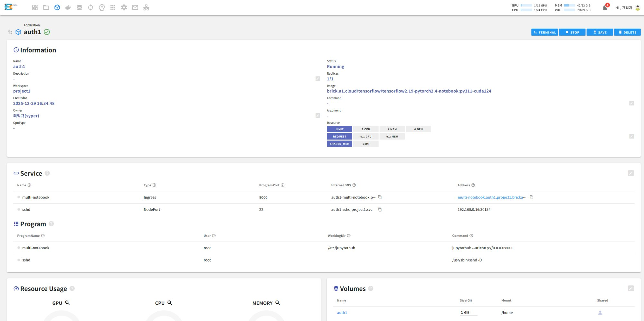Click the MEM usage bar in header

tap(569, 5)
